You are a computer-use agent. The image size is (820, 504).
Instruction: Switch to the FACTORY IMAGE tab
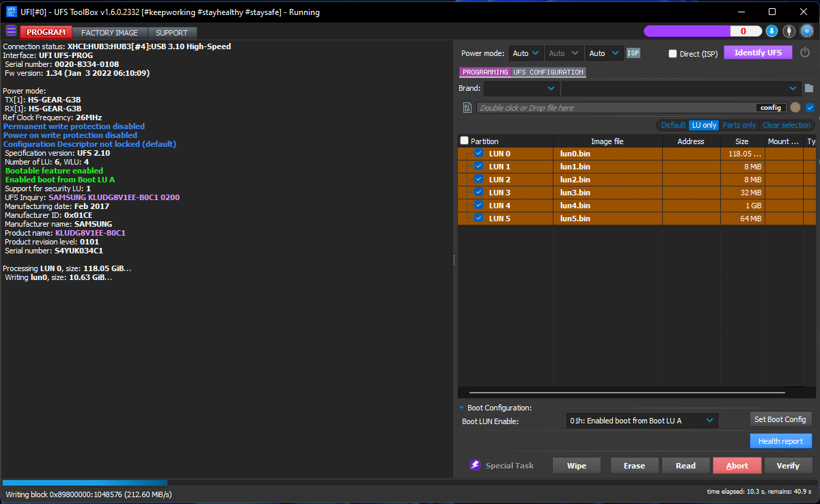pyautogui.click(x=109, y=32)
